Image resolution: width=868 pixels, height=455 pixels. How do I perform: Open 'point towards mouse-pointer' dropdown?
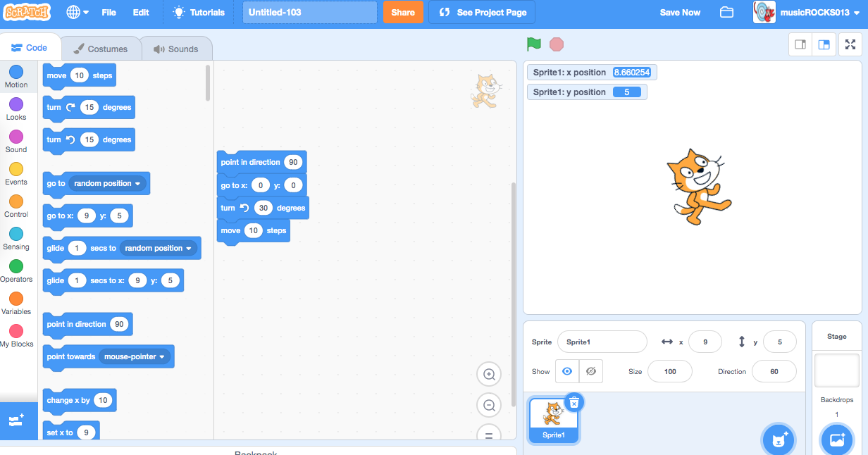(x=135, y=356)
